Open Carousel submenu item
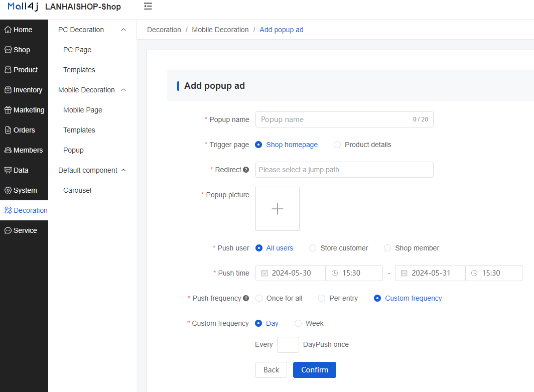The width and height of the screenshot is (534, 392). 77,190
